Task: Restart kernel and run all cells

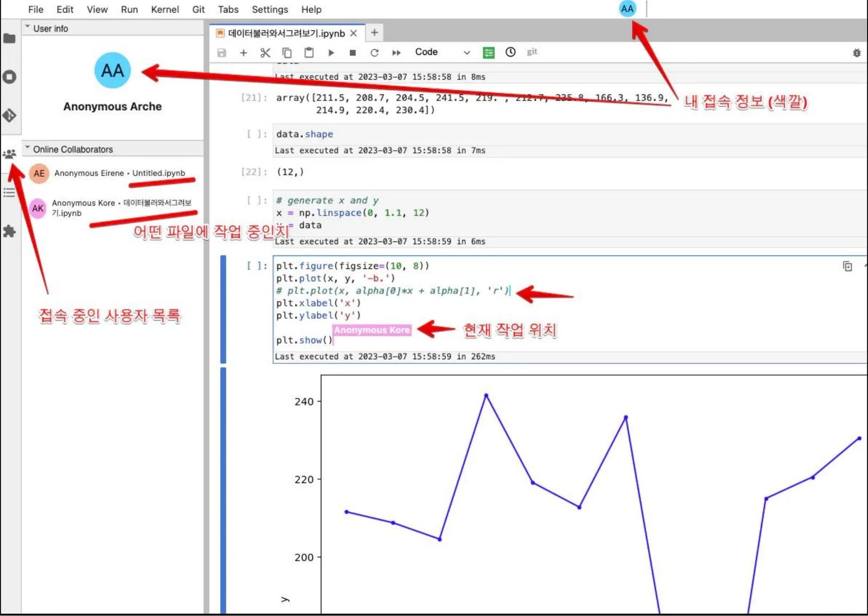Action: 397,53
